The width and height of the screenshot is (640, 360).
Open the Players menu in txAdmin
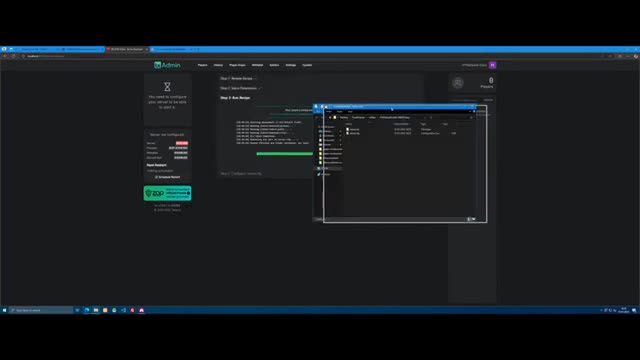(x=202, y=65)
